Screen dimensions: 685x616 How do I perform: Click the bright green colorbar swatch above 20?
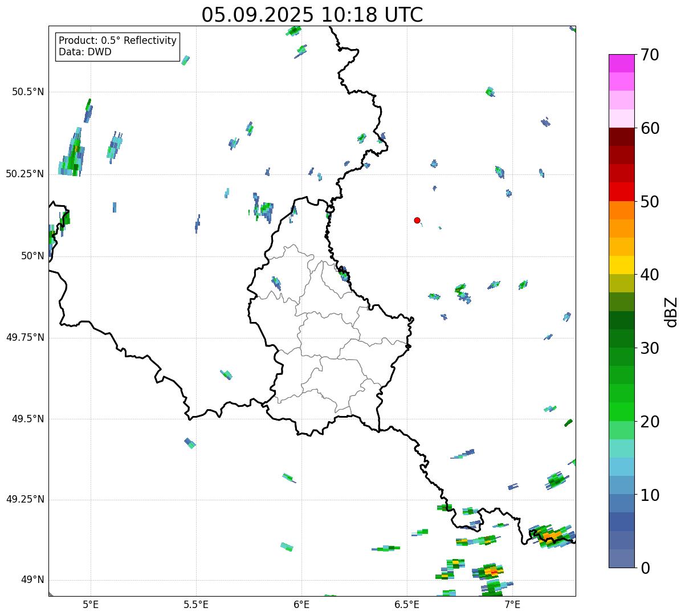coord(621,412)
